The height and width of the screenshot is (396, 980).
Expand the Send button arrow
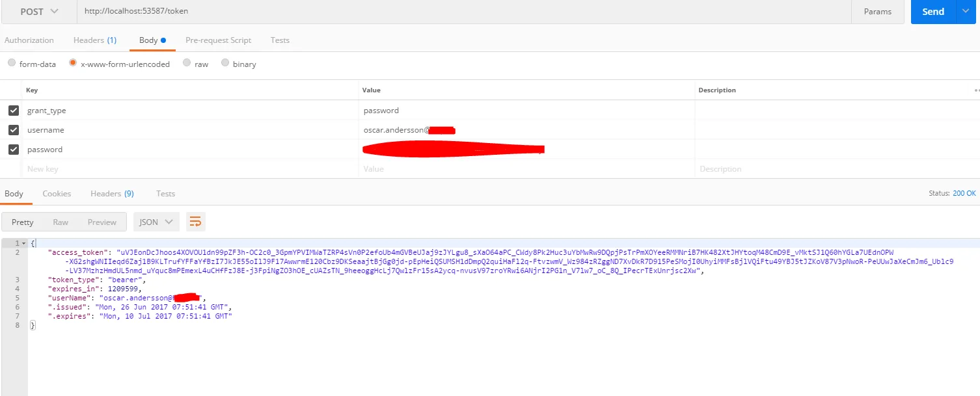coord(965,11)
